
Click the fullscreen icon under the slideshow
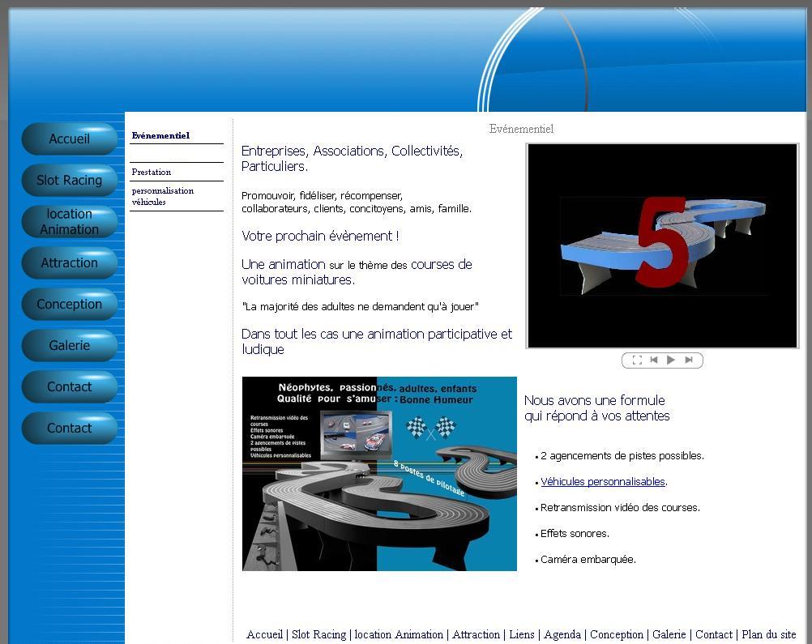(x=637, y=360)
